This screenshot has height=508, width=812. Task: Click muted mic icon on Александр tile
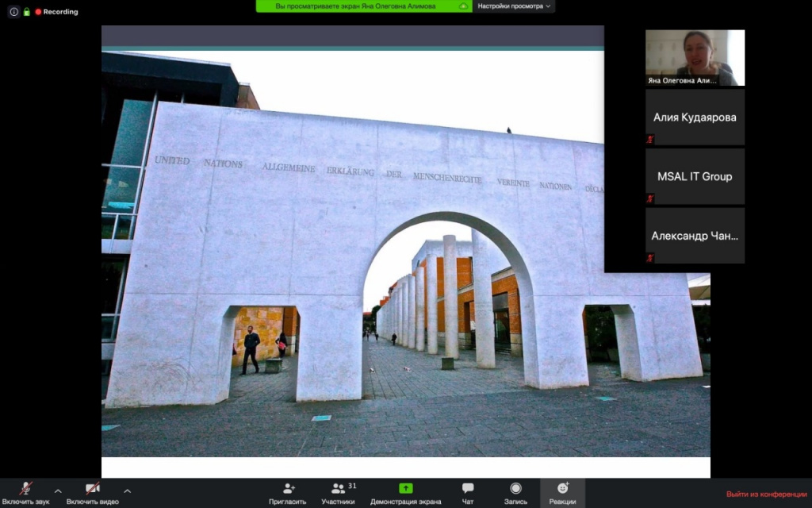pos(650,258)
